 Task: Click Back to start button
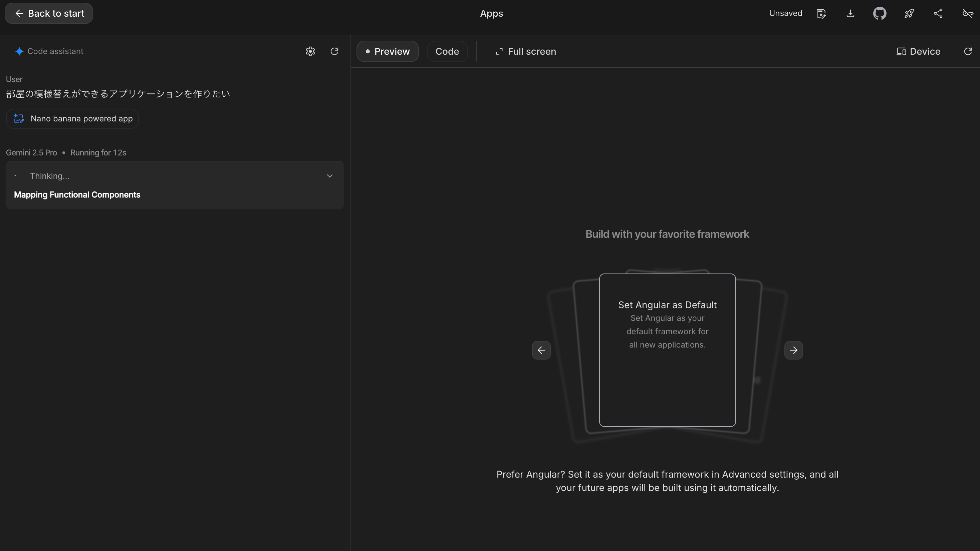49,14
